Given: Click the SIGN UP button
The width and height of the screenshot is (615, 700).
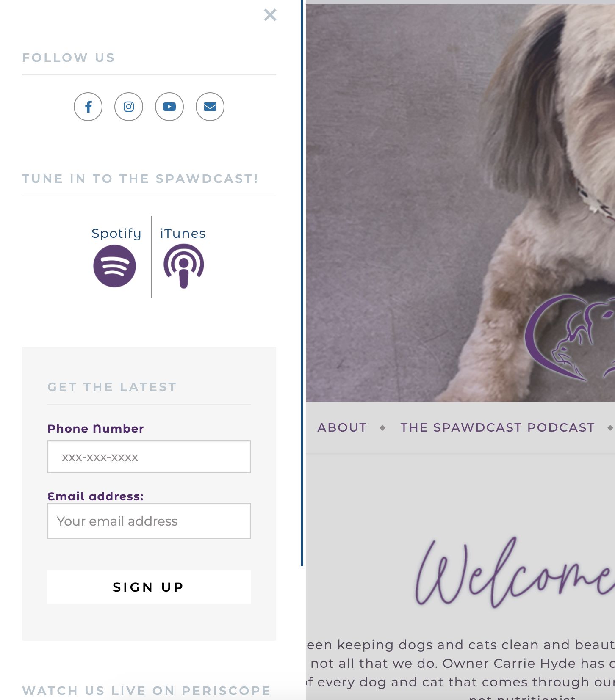Looking at the screenshot, I should pyautogui.click(x=149, y=587).
